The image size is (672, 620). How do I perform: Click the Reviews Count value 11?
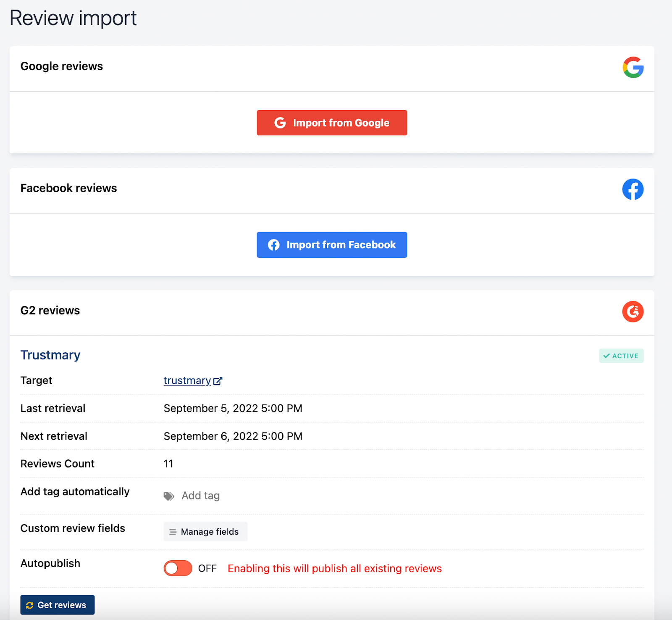(168, 464)
